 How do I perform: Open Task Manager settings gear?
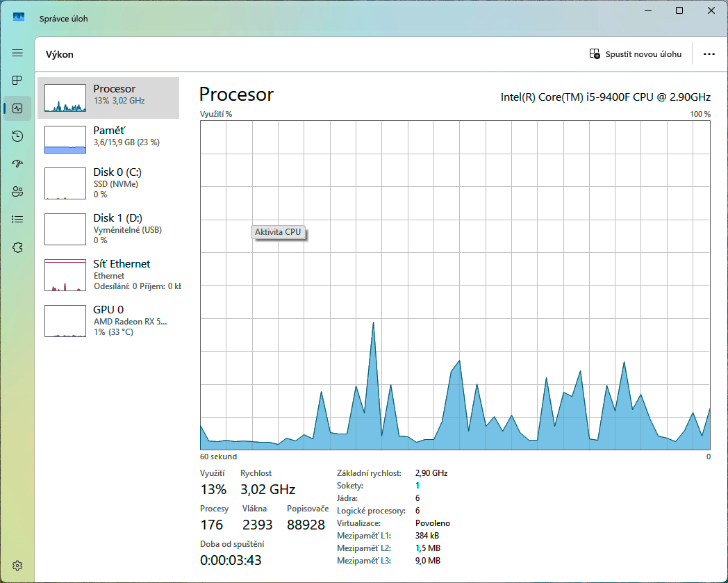(17, 566)
